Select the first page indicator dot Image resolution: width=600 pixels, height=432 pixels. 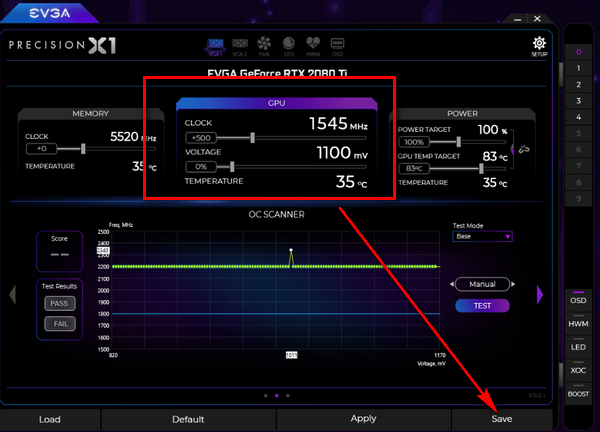tap(266, 396)
